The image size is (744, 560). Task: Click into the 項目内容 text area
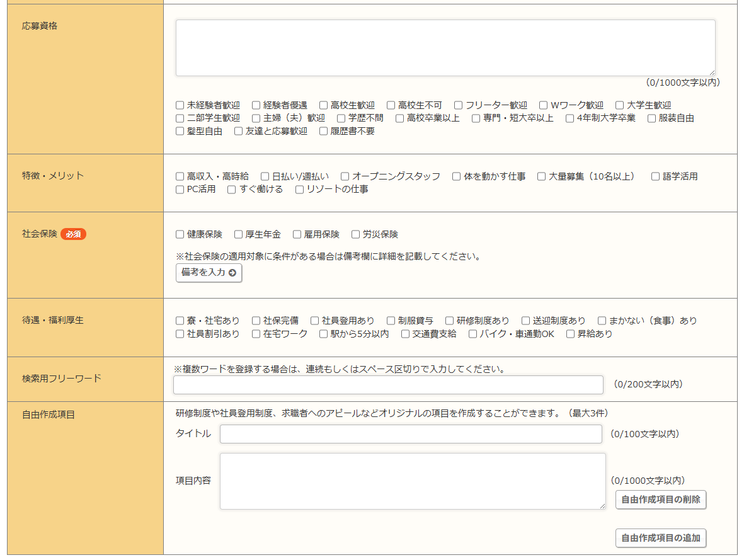413,481
